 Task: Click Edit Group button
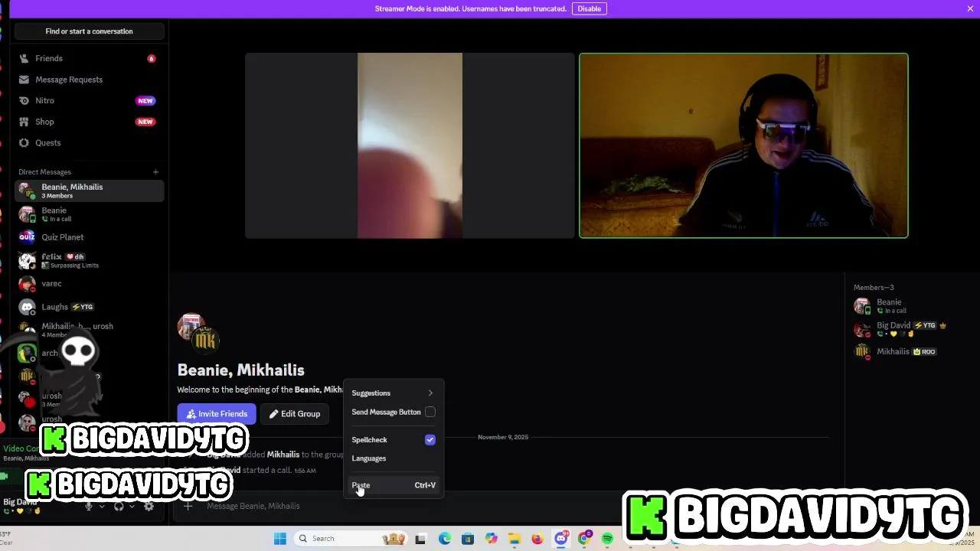295,414
